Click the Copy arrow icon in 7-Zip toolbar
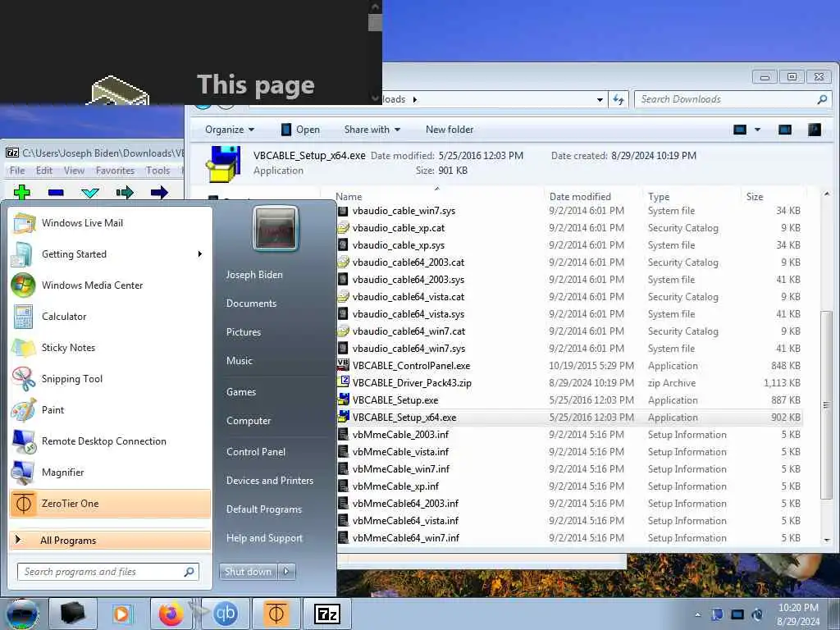Viewport: 840px width, 630px height. tap(125, 192)
